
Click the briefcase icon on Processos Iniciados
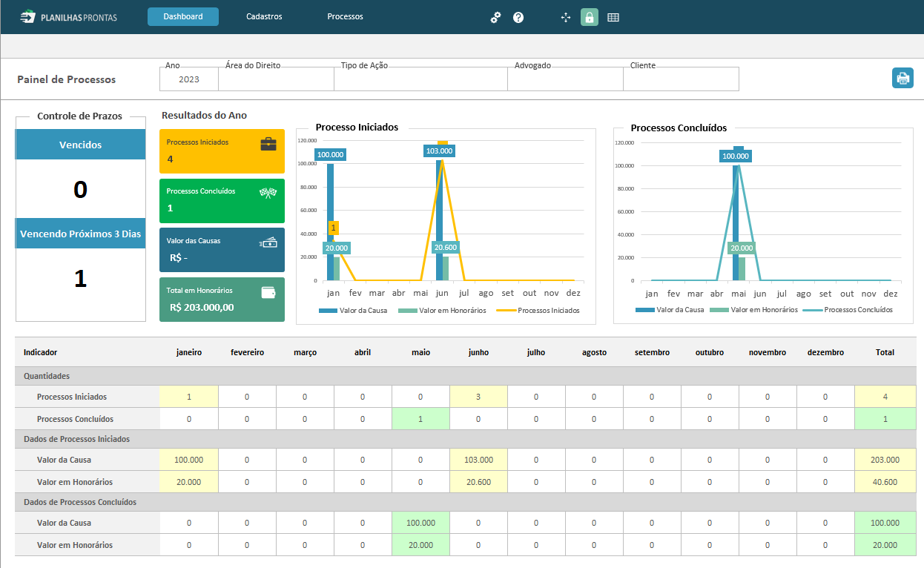point(268,144)
